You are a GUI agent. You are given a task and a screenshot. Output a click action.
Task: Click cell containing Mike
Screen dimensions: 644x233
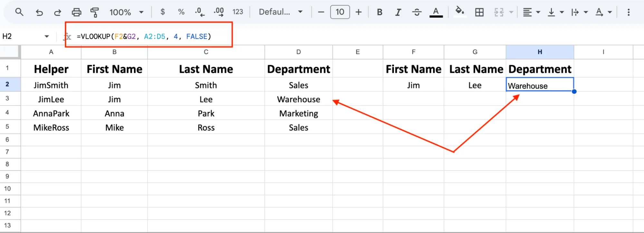[114, 128]
